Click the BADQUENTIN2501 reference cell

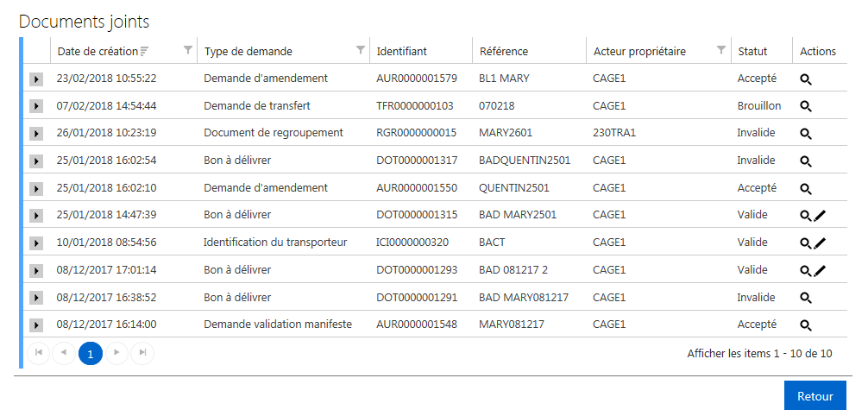pos(525,161)
